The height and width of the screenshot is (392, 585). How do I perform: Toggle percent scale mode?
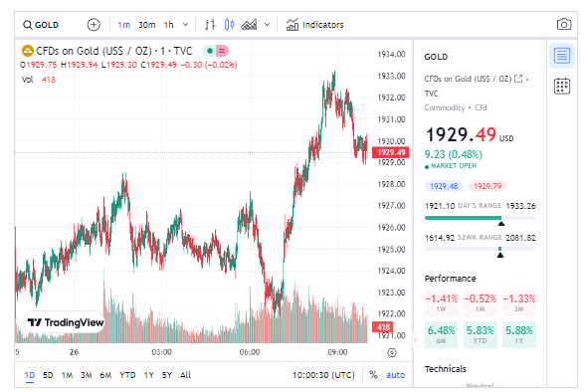[x=373, y=375]
